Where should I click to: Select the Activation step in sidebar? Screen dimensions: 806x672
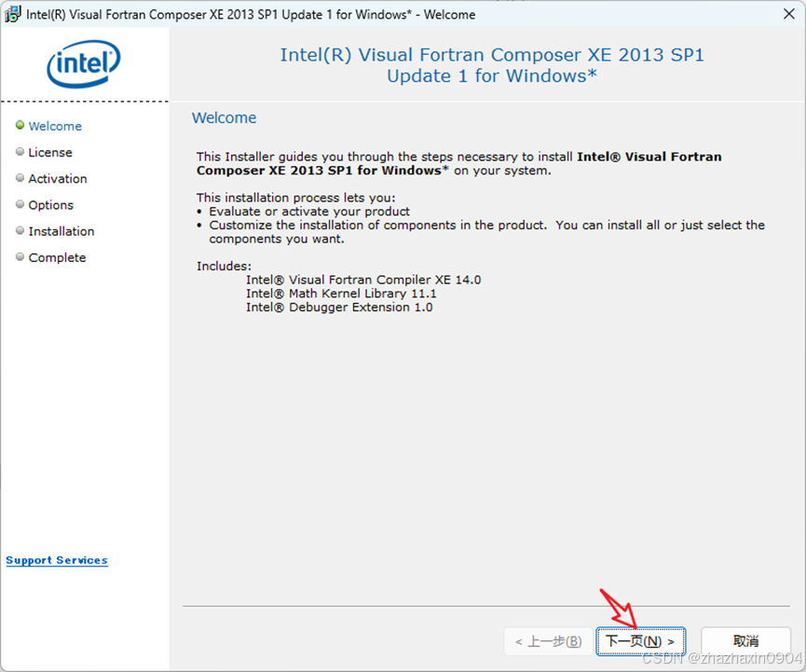pos(58,178)
